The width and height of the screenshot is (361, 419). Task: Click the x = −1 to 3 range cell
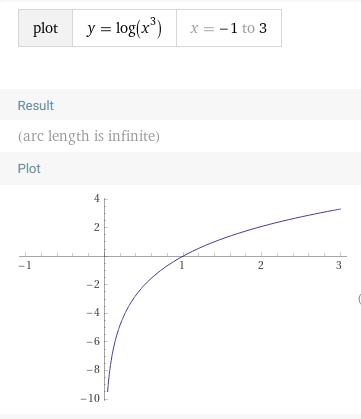(x=229, y=28)
